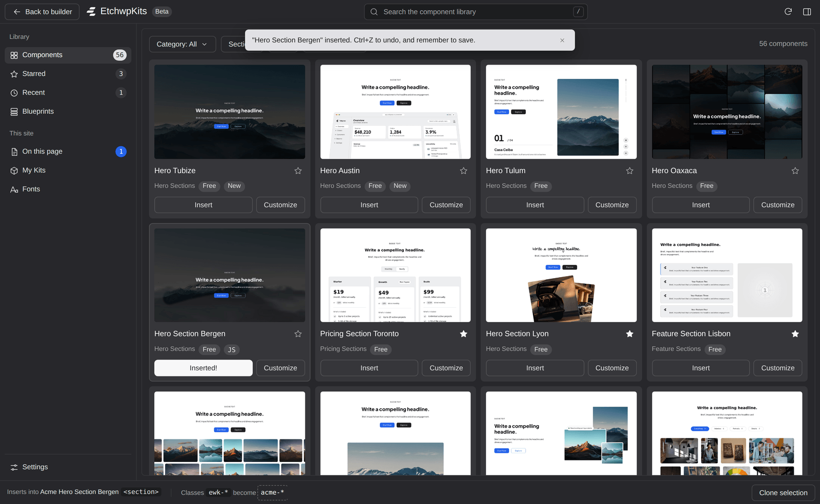Focus the component library search field
The height and width of the screenshot is (504, 820).
[476, 12]
